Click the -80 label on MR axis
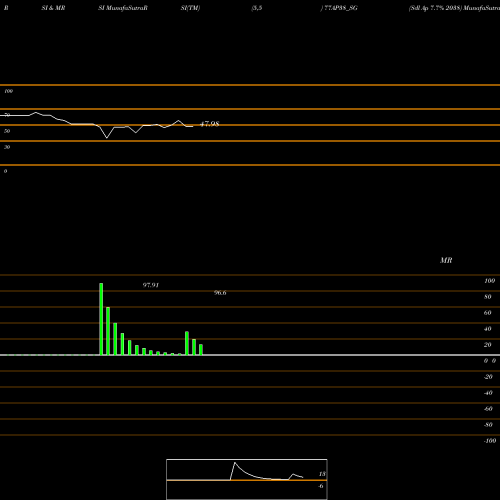 coord(488,425)
